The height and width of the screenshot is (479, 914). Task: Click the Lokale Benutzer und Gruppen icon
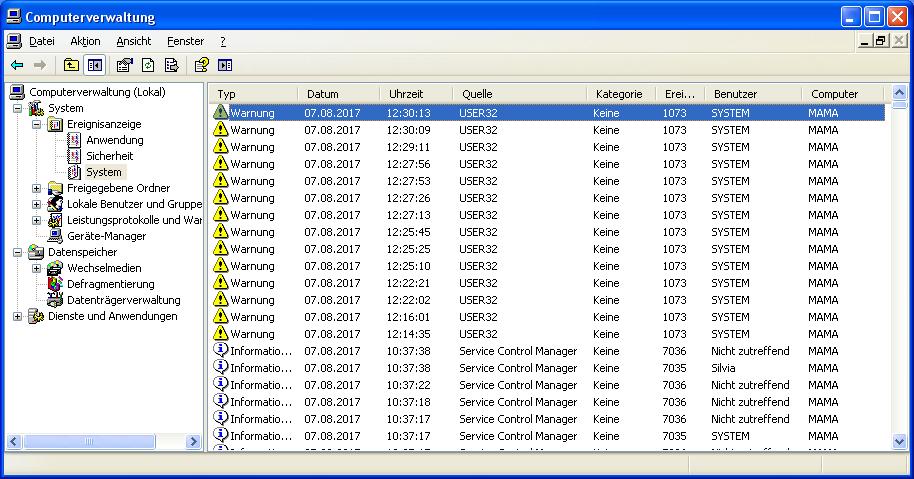coord(55,204)
